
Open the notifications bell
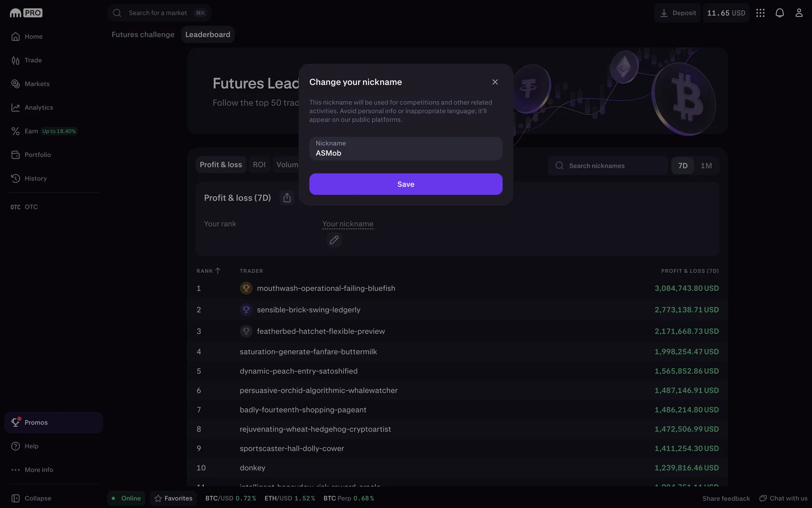pos(779,13)
